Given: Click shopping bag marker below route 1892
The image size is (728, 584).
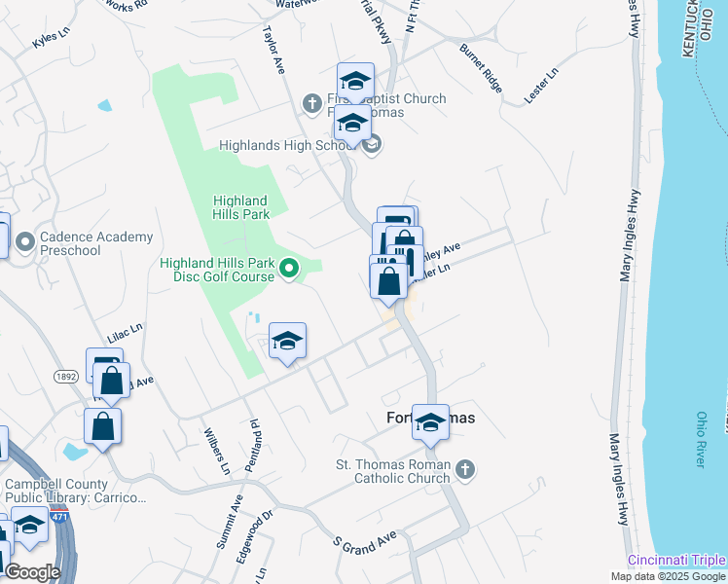Looking at the screenshot, I should [103, 427].
